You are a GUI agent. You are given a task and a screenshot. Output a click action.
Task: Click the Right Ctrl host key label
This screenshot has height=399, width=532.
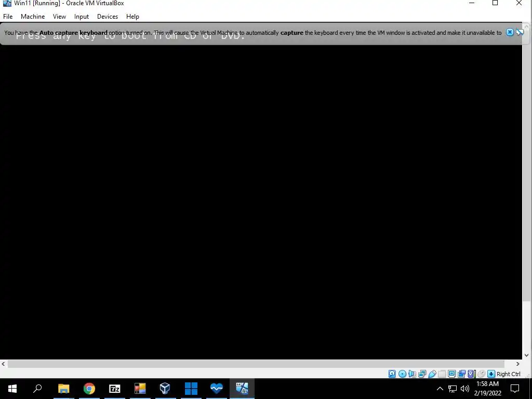(x=508, y=374)
